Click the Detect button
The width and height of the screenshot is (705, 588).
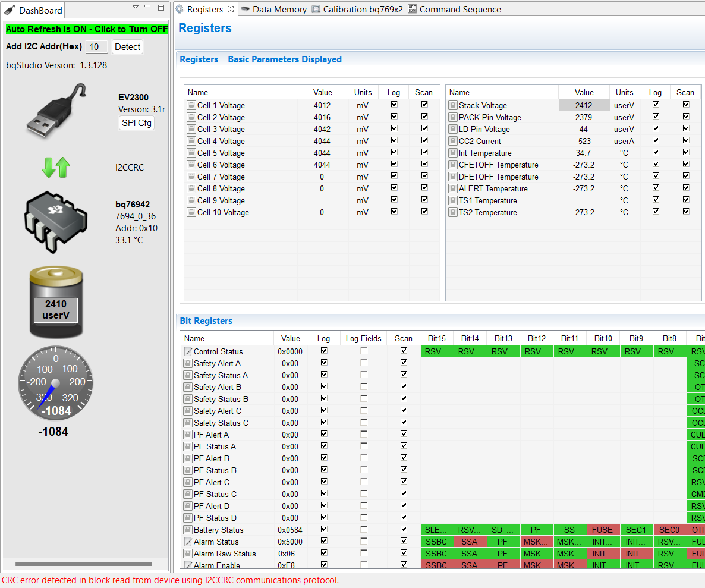[127, 47]
